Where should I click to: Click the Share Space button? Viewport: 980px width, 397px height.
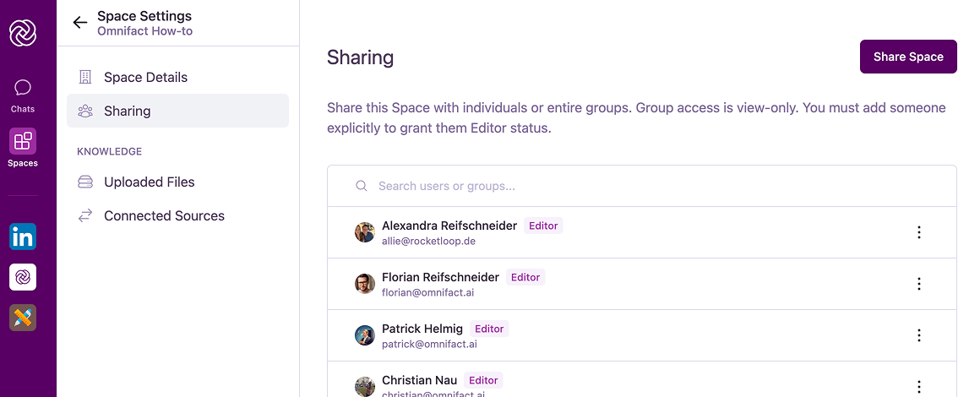pos(908,57)
